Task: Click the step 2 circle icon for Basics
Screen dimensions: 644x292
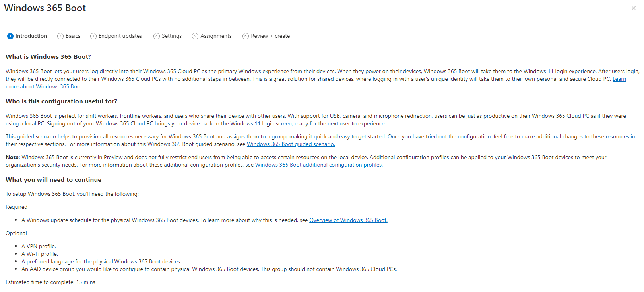Action: pos(60,36)
